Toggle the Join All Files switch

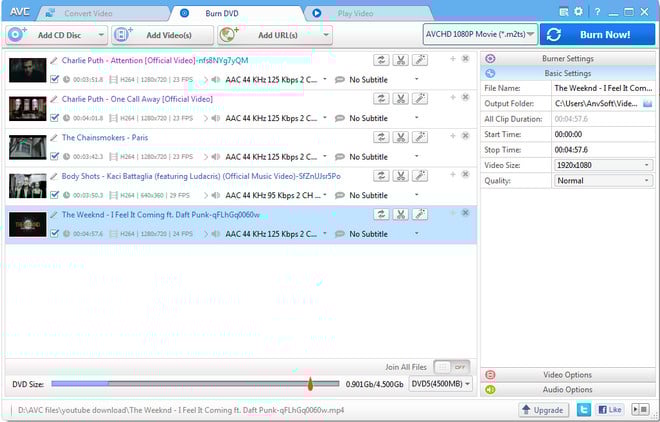[451, 367]
